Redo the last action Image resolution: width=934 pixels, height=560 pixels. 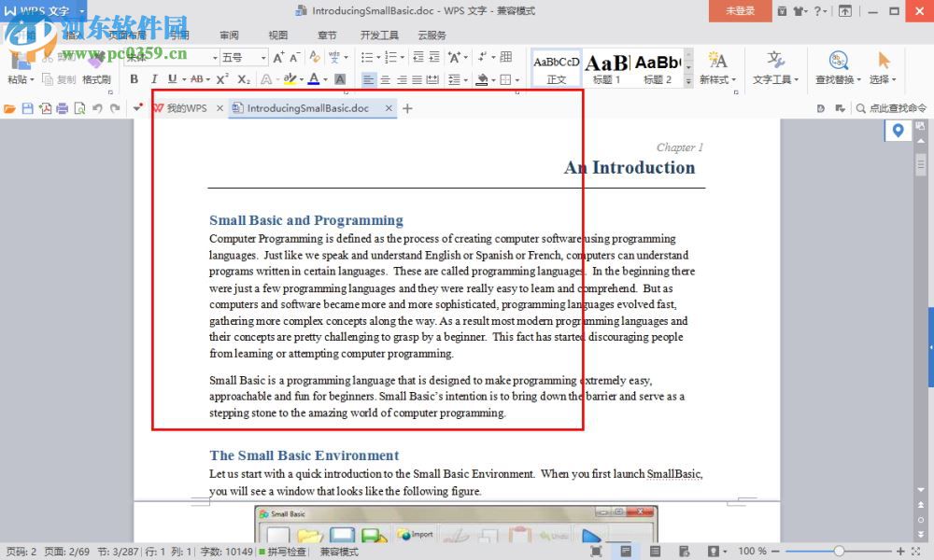click(x=115, y=108)
